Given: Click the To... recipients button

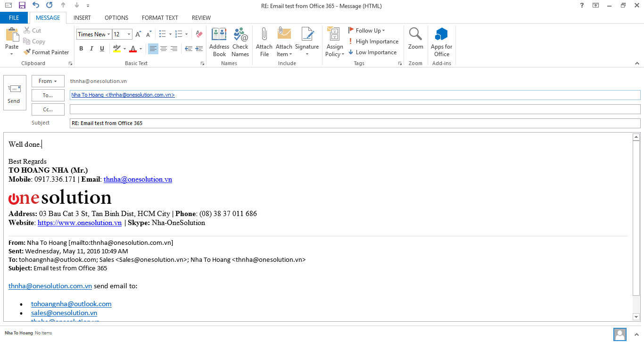Looking at the screenshot, I should pyautogui.click(x=48, y=95).
